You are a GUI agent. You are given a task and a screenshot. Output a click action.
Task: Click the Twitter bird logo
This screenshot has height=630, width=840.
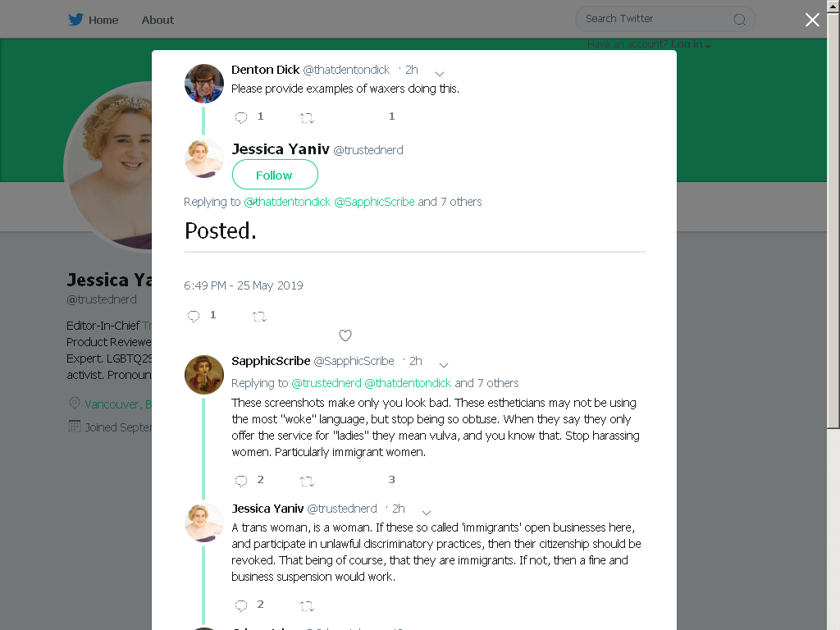(x=75, y=20)
